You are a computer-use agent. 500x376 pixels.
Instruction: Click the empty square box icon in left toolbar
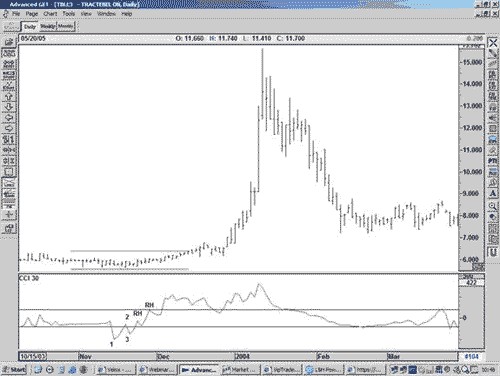9,172
